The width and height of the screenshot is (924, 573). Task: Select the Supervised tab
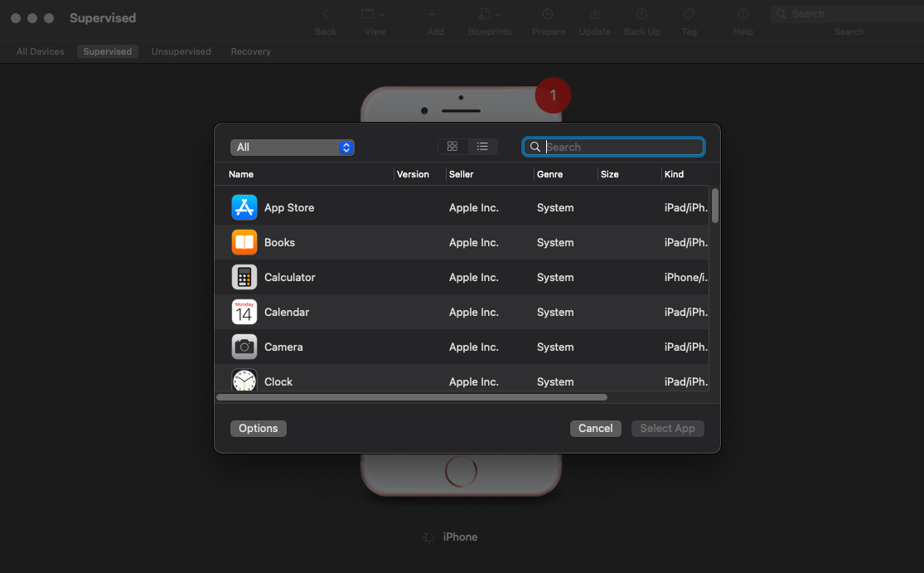[x=107, y=51]
